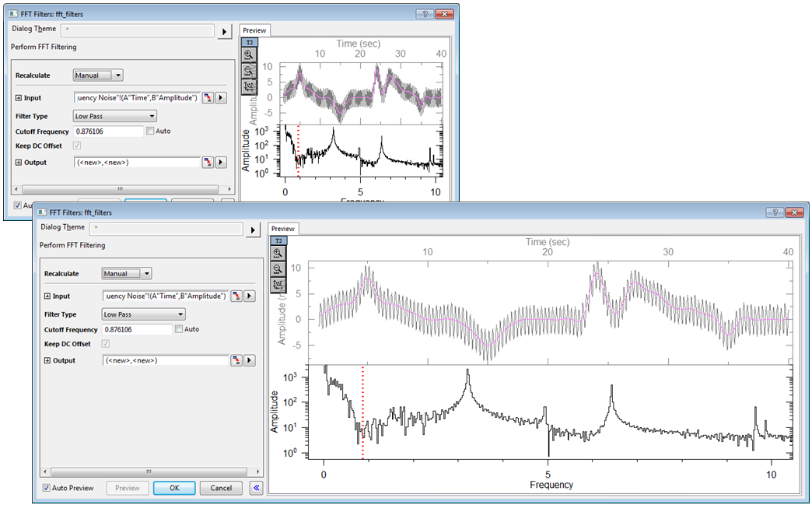Open range selector for Input in back dialog
The height and width of the screenshot is (512, 812).
(x=208, y=98)
